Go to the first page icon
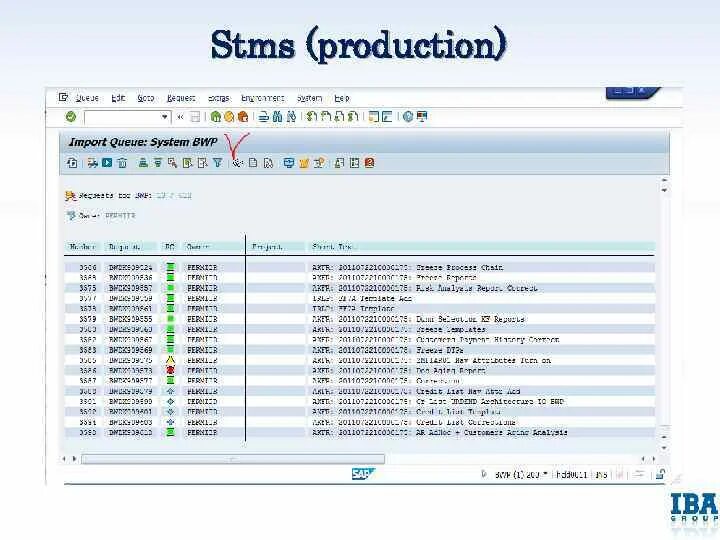The image size is (720, 540). [312, 117]
